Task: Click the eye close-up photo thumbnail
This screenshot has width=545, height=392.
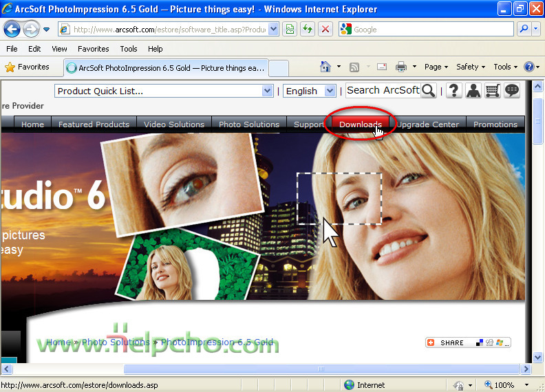Action: [x=182, y=184]
